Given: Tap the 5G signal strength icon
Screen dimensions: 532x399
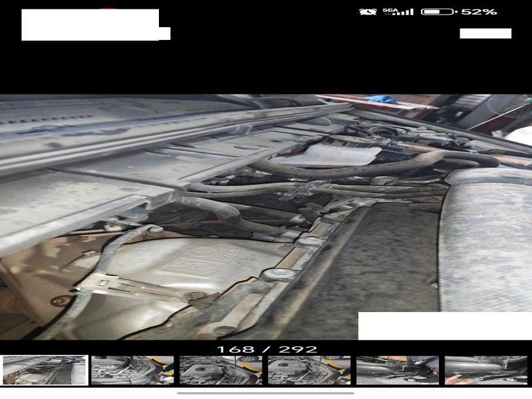Looking at the screenshot, I should (x=398, y=12).
